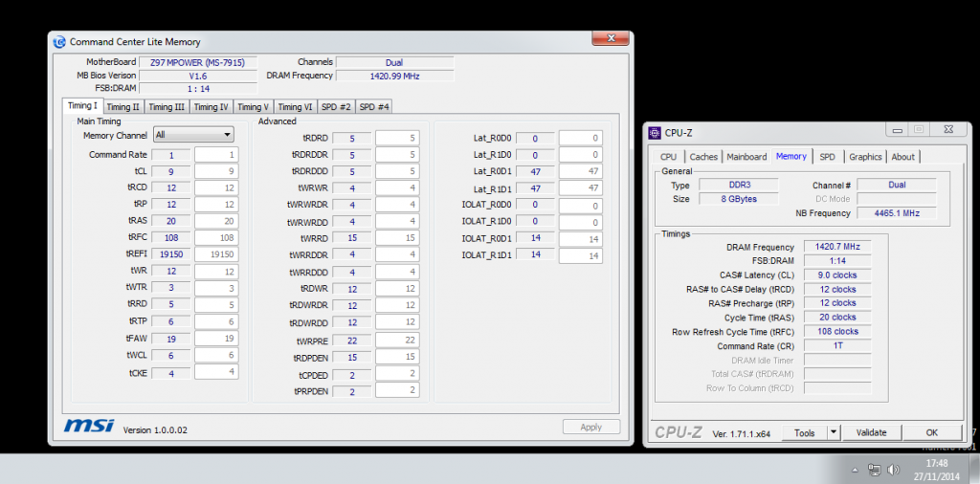980x484 pixels.
Task: Select the Memory tab in CPU-Z
Action: [791, 156]
